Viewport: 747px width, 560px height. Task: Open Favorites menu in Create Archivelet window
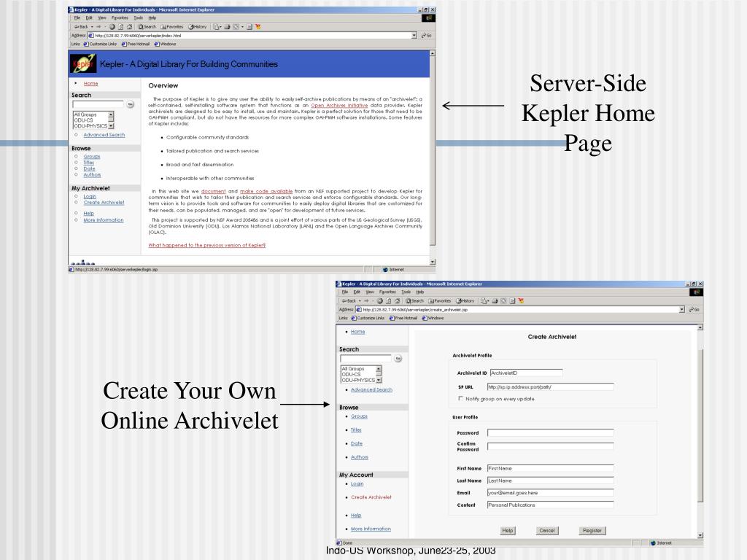coord(387,292)
